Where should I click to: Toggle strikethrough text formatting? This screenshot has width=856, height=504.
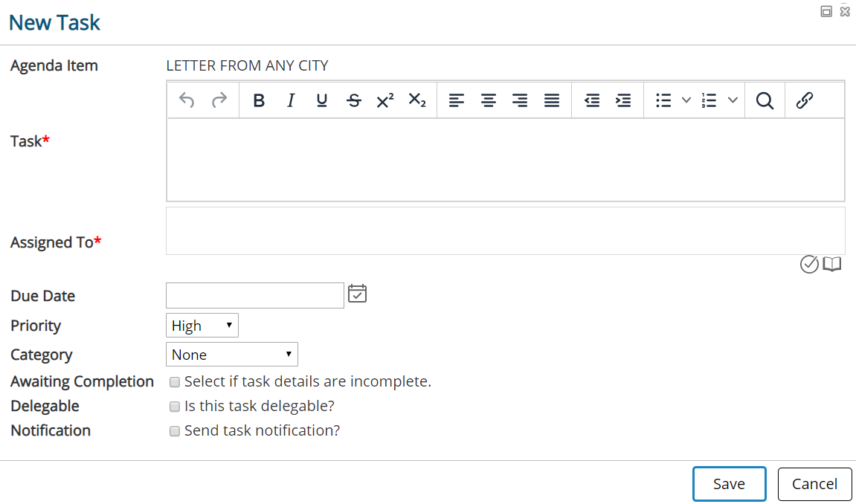tap(354, 100)
